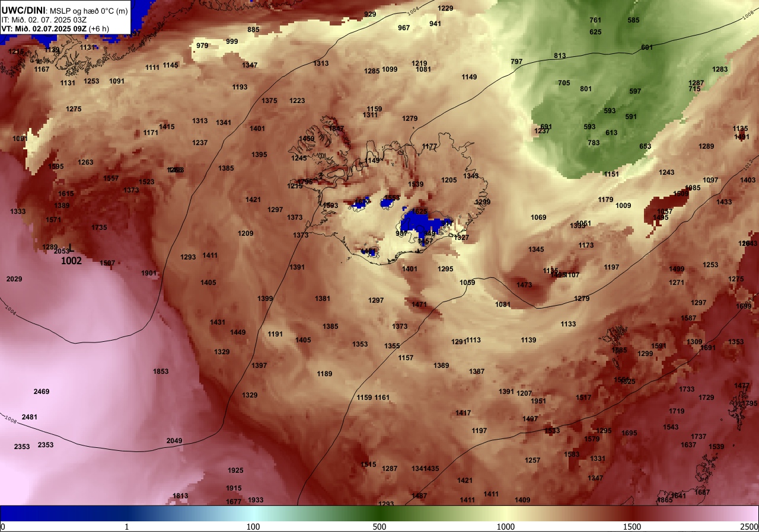Image resolution: width=759 pixels, height=532 pixels.
Task: Click the 2469 height value
Action: tap(42, 392)
